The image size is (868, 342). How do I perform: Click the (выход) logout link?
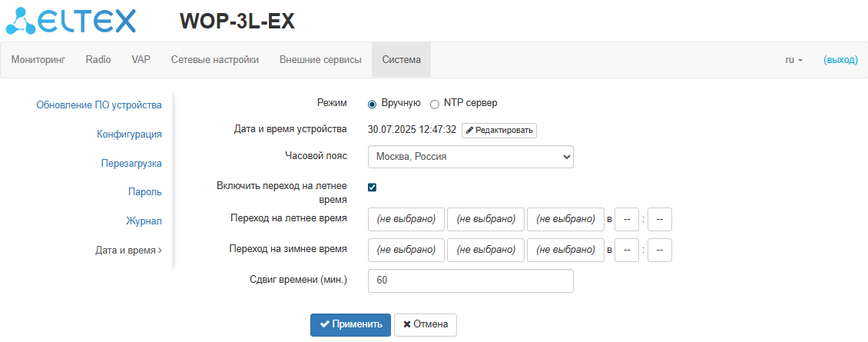tap(840, 60)
